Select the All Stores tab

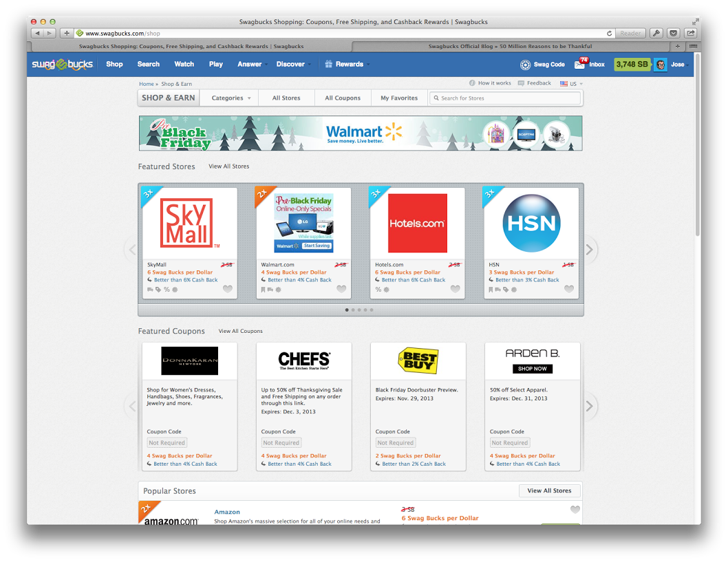(286, 98)
